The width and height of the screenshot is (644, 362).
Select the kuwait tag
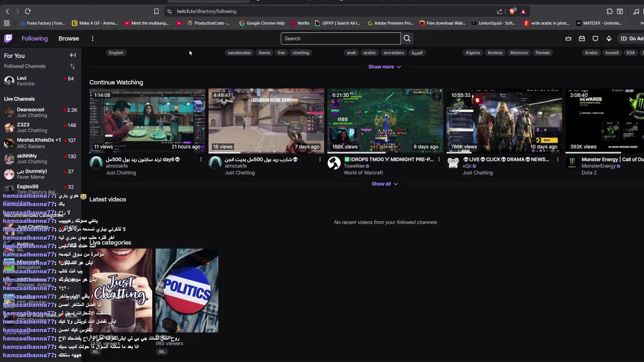(612, 52)
